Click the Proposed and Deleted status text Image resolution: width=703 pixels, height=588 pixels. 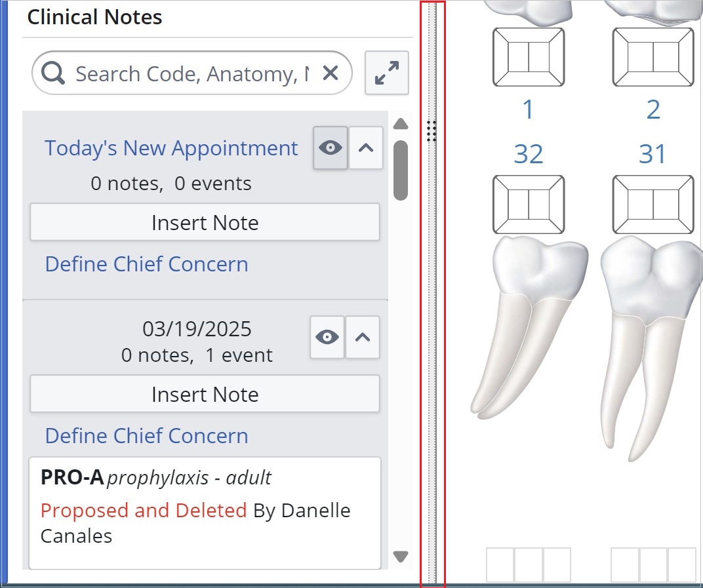coord(144,511)
